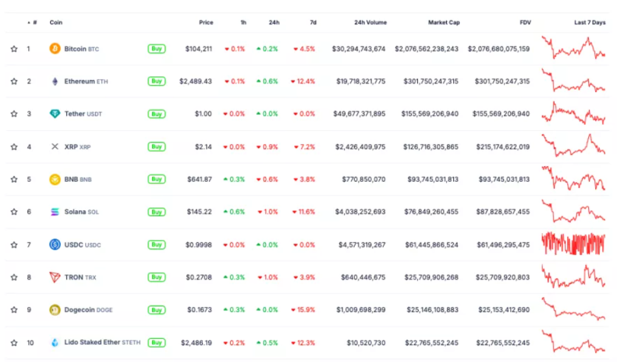Screen dimensions: 624x364
Task: Toggle favorite star for Bitcoin
Action: (x=13, y=49)
